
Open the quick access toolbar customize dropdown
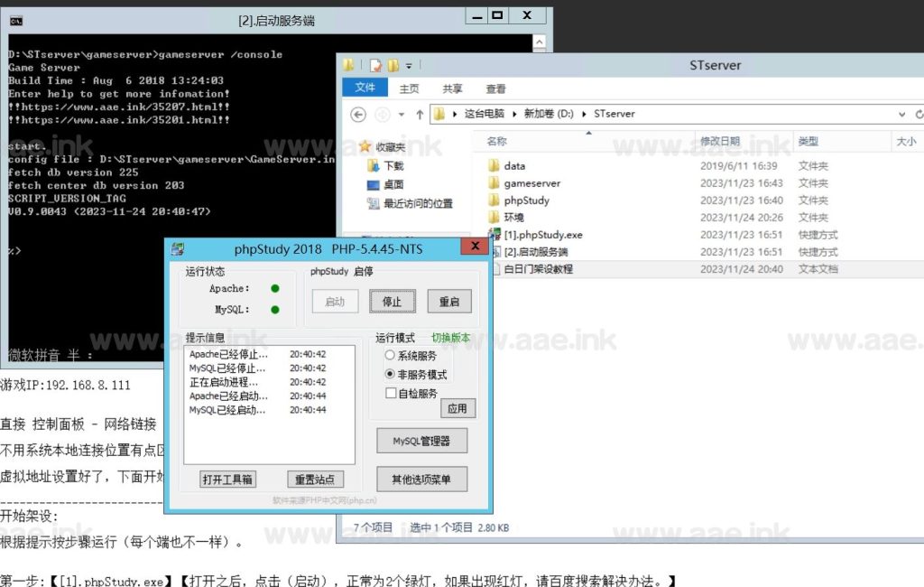(409, 66)
